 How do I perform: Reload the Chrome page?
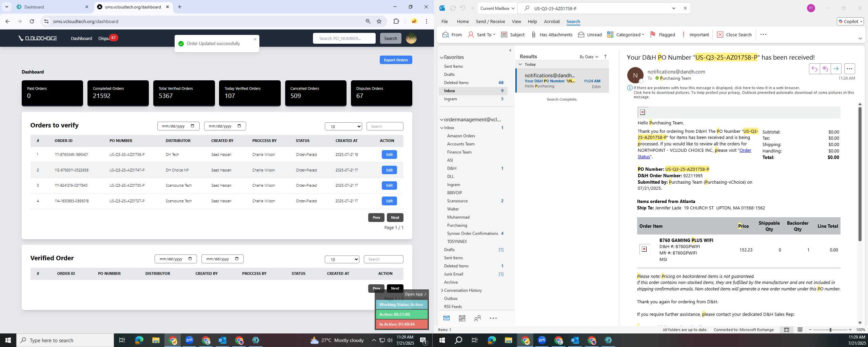pyautogui.click(x=32, y=21)
